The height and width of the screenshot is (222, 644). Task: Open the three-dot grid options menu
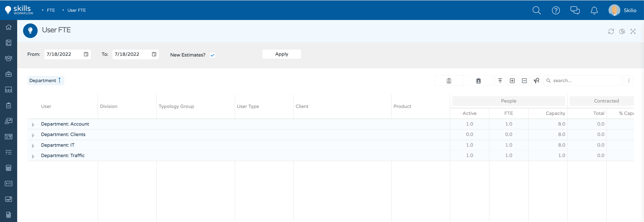point(629,81)
